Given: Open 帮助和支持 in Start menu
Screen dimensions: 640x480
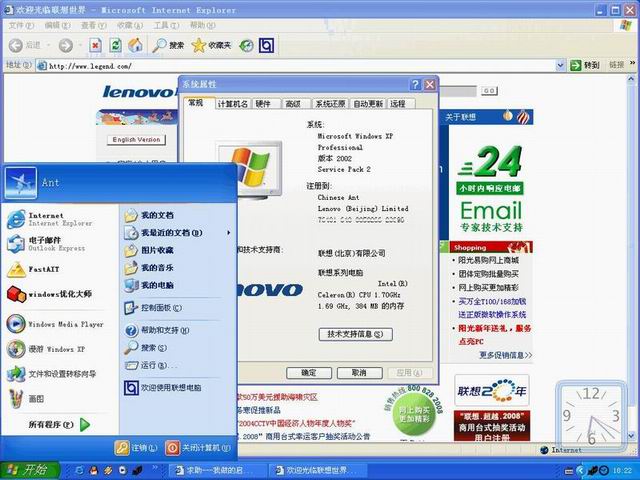Looking at the screenshot, I should pos(178,330).
